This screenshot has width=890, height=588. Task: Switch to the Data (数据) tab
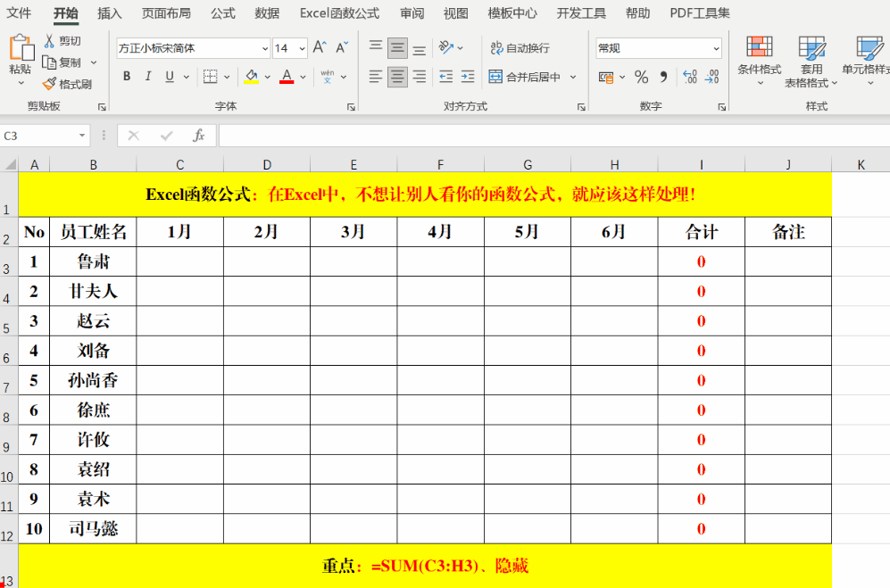coord(267,13)
